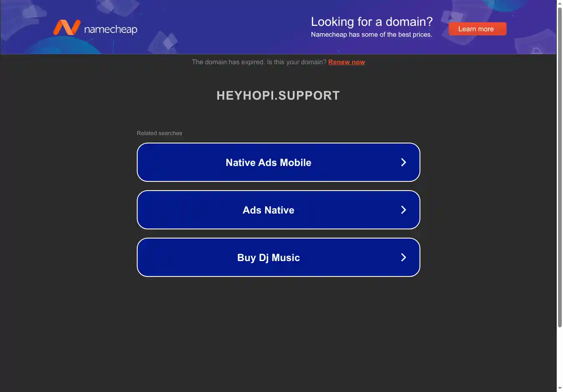The height and width of the screenshot is (392, 563).
Task: Click the HEYHOPI.SUPPORT domain heading
Action: coord(278,95)
